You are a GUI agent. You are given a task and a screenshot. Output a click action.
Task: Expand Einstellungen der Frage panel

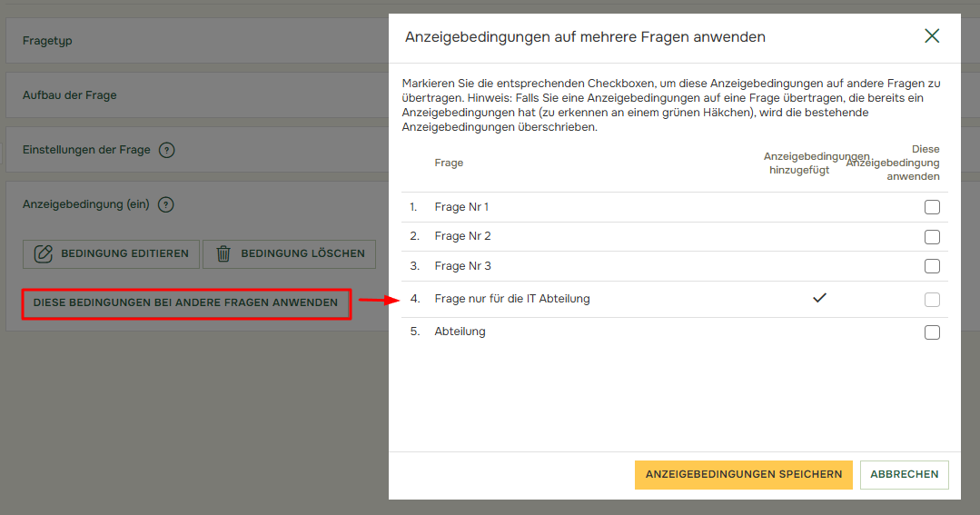[x=86, y=150]
